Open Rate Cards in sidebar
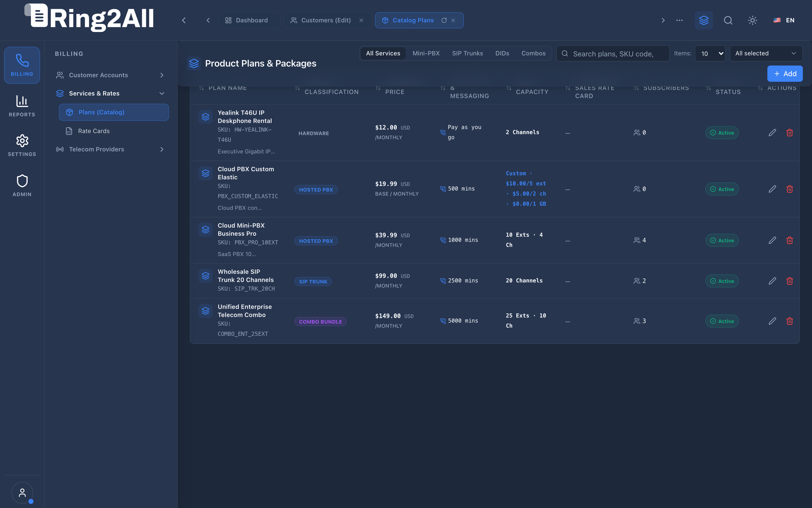Image resolution: width=812 pixels, height=508 pixels. pyautogui.click(x=114, y=131)
